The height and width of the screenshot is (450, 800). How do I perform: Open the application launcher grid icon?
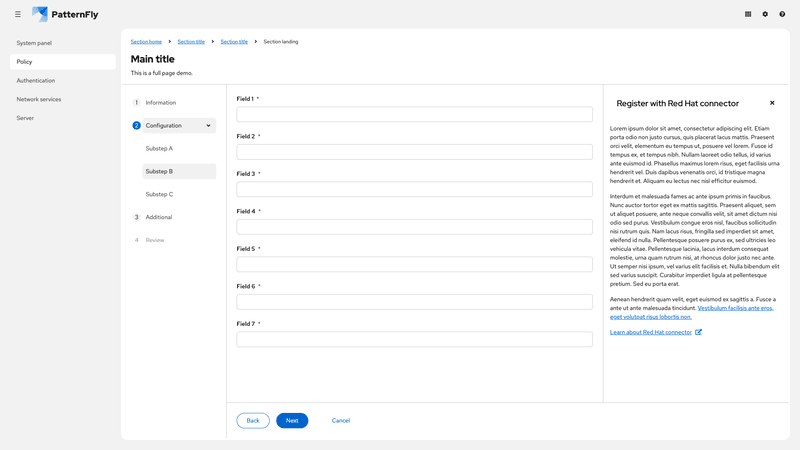(748, 14)
